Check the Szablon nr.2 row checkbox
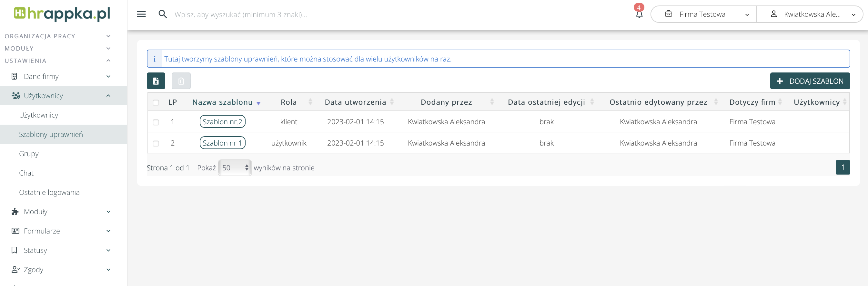This screenshot has width=868, height=286. pyautogui.click(x=156, y=122)
